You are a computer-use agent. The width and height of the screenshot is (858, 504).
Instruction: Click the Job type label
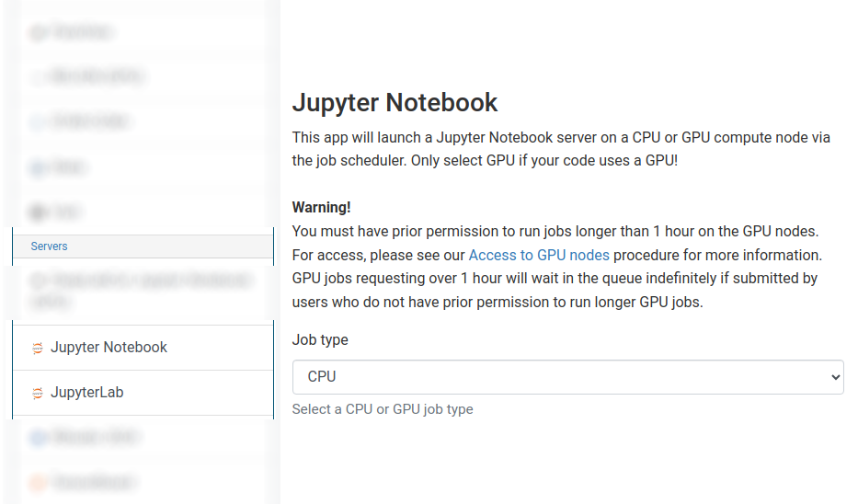tap(320, 339)
